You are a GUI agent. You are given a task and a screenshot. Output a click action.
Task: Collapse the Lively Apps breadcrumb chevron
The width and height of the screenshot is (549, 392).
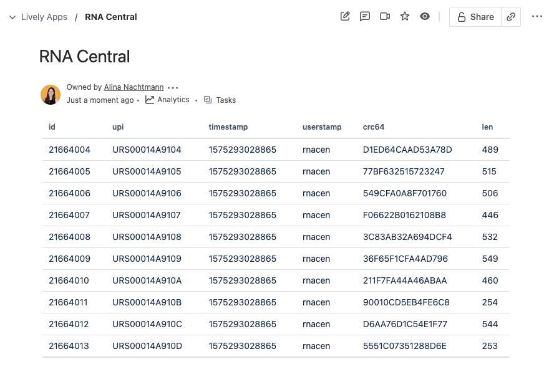[12, 17]
